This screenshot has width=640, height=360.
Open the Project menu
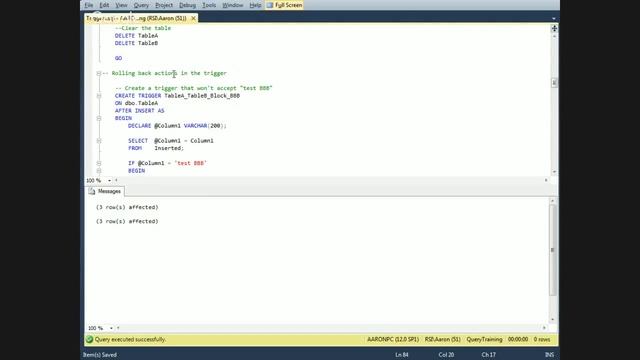click(x=164, y=5)
